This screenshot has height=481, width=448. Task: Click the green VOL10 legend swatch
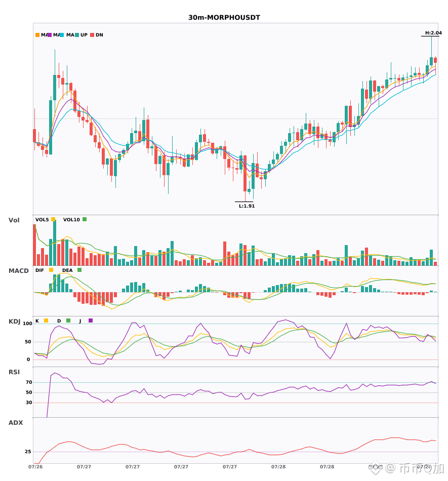point(85,219)
